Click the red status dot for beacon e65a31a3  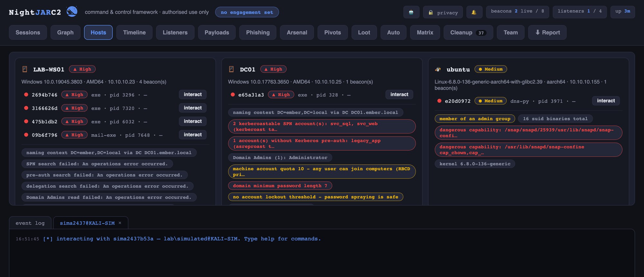(232, 95)
